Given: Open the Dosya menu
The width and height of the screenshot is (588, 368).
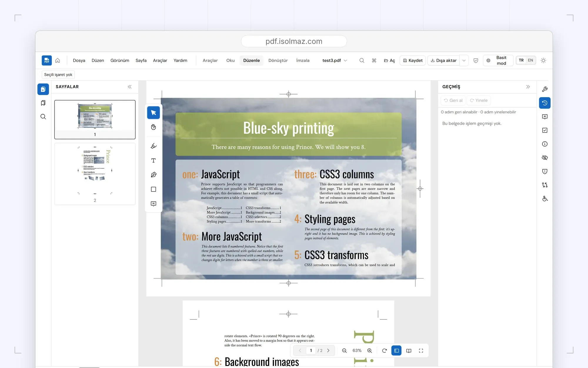Looking at the screenshot, I should (x=79, y=60).
